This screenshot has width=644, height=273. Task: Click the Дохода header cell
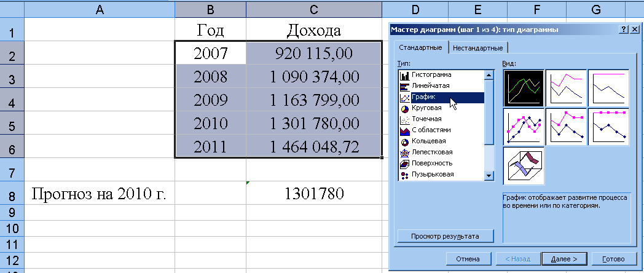pyautogui.click(x=314, y=30)
